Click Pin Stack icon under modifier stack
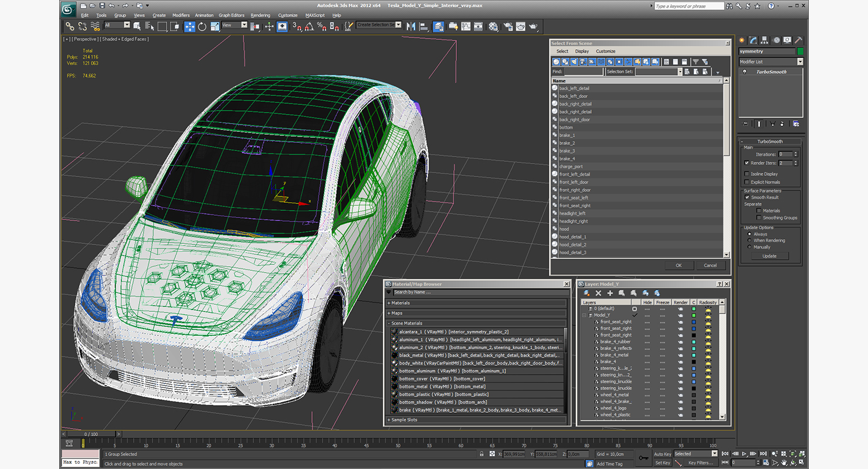 tap(745, 124)
